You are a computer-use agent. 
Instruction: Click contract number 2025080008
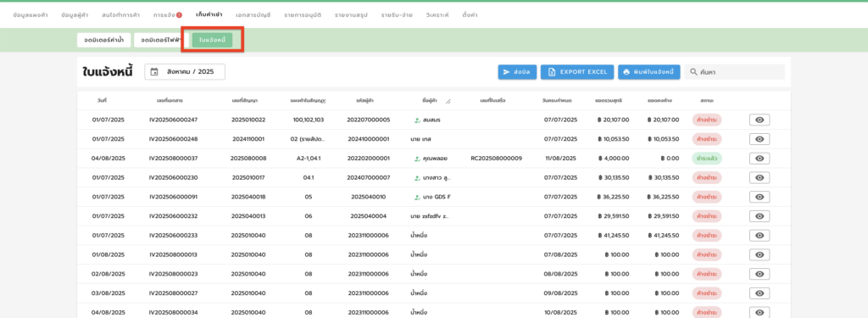coord(248,159)
